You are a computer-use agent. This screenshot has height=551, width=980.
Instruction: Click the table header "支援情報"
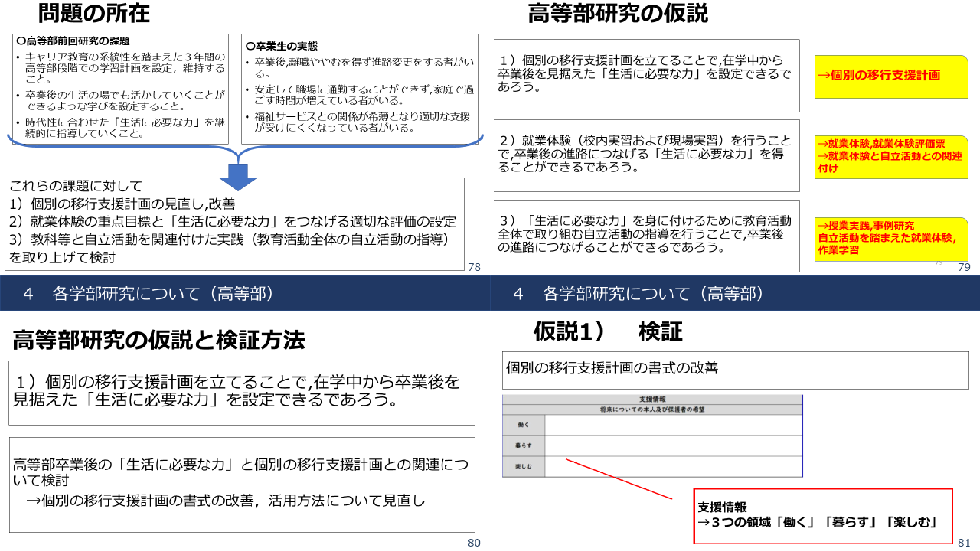(x=652, y=399)
